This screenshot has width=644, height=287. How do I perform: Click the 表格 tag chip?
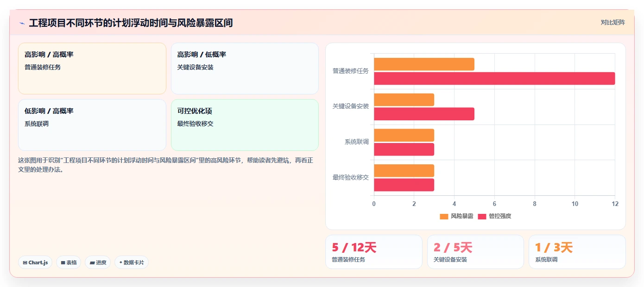[69, 262]
